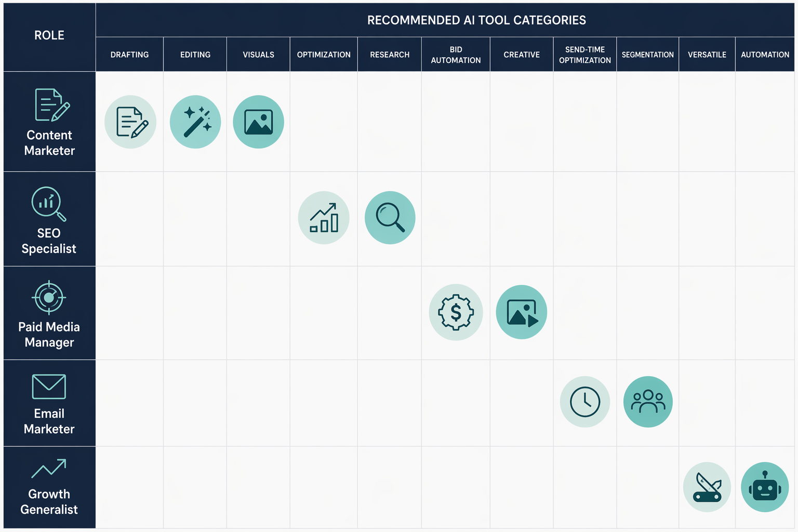Select the SEGMENTATION column header
This screenshot has width=798, height=532.
click(648, 55)
